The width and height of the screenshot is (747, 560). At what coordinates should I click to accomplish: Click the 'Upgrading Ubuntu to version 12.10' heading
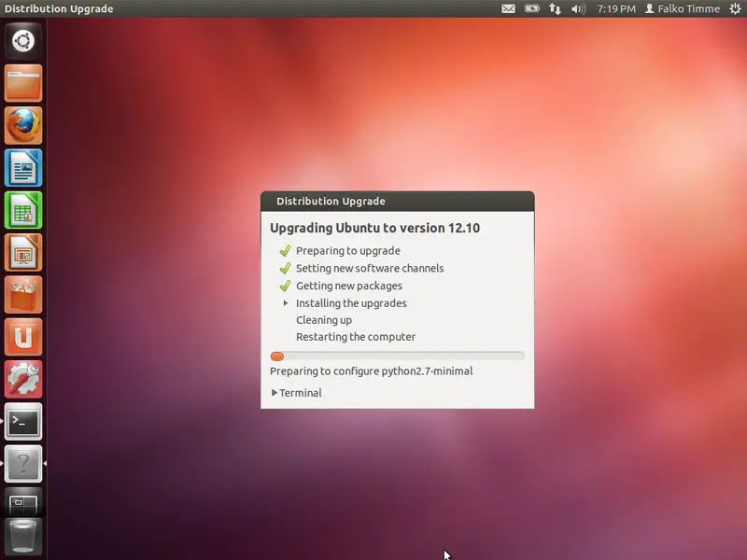(375, 228)
